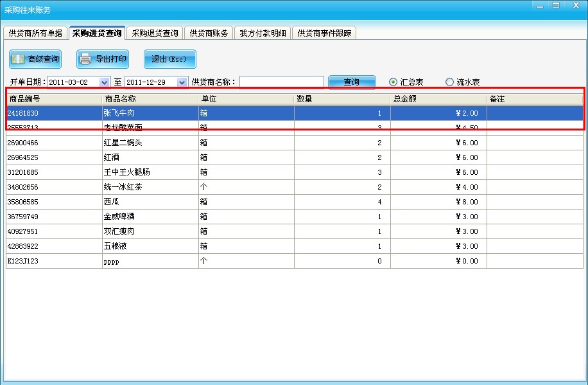Sort by 商品编号 column header
The image size is (588, 385).
click(x=54, y=99)
